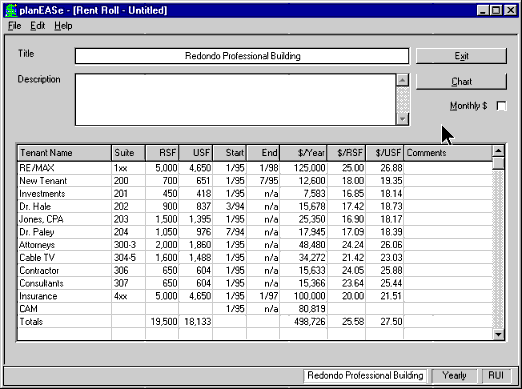Close the planEASe window

[x=510, y=10]
